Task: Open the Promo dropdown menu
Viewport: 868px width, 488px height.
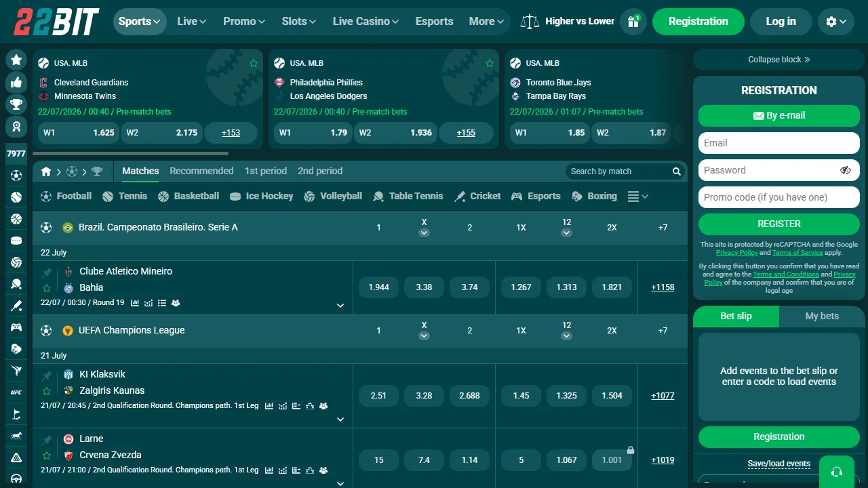Action: 244,22
